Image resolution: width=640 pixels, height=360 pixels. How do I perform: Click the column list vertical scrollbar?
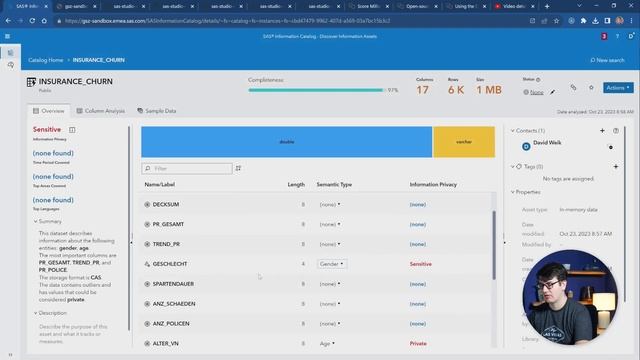[x=494, y=245]
